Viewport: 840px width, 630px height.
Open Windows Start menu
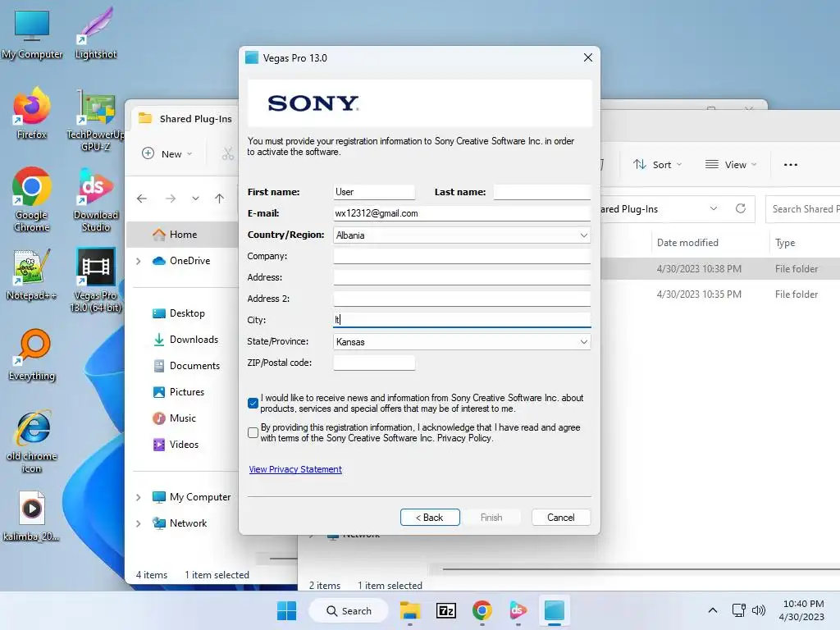pos(286,610)
